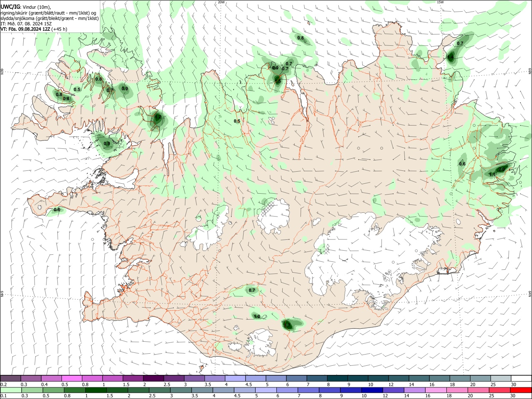Click the 'slydda/snjókoma' legend description line
The width and height of the screenshot is (532, 399).
(x=49, y=18)
